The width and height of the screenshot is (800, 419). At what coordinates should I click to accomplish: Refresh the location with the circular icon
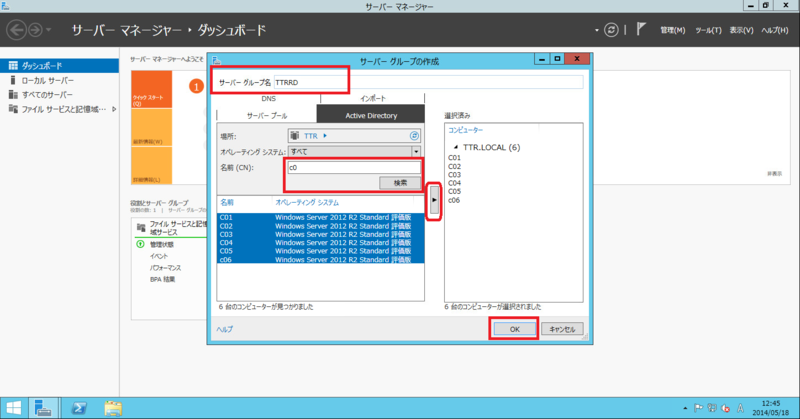point(414,136)
